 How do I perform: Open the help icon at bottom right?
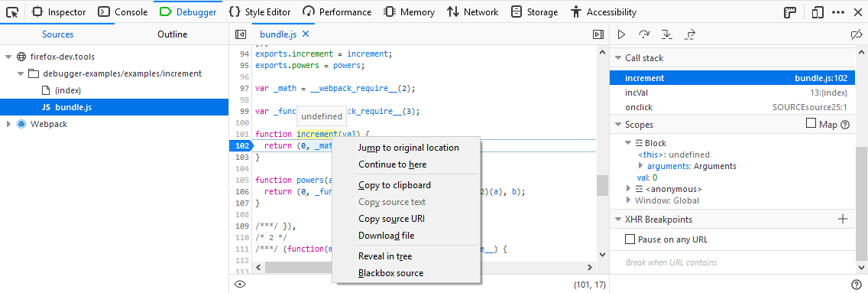point(857,284)
